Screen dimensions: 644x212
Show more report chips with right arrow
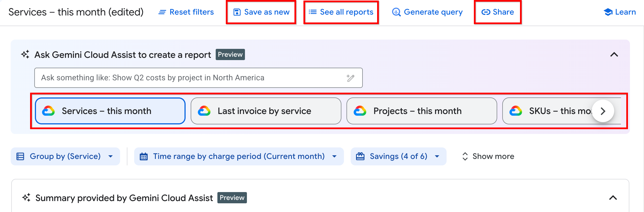click(x=603, y=111)
